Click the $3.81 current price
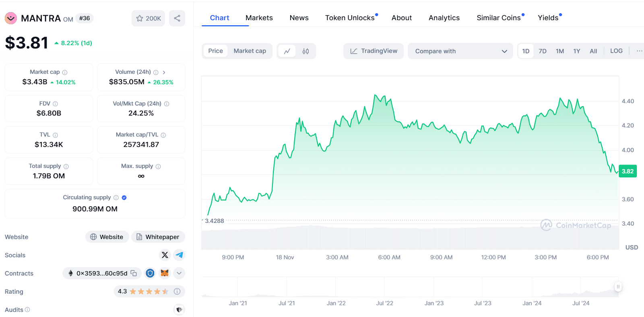644x317 pixels. coord(27,43)
